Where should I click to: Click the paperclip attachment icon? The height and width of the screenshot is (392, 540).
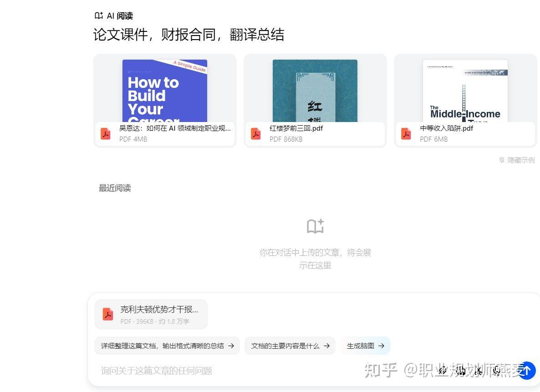[x=443, y=371]
